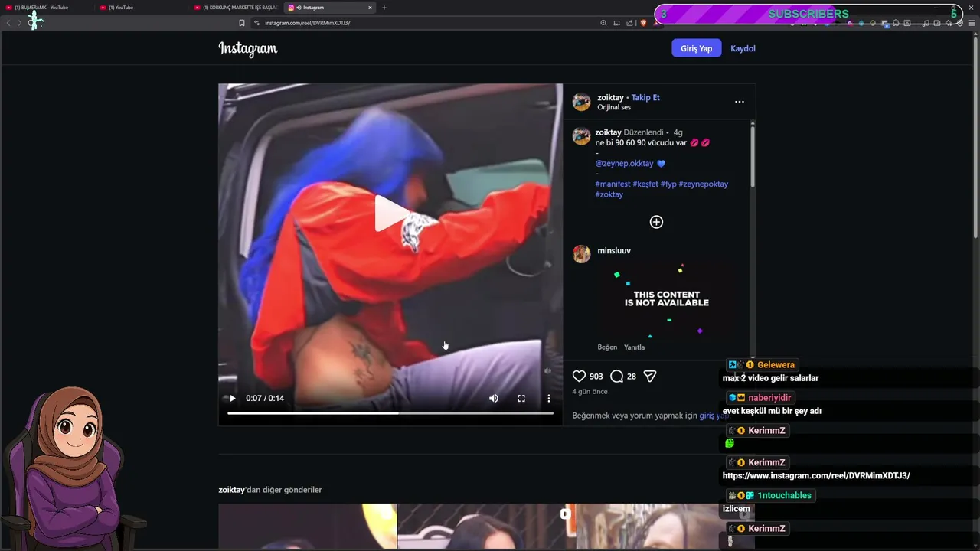Click the bold zoiktay in 'diğer gönderiler'
The image size is (980, 551).
[x=231, y=490]
